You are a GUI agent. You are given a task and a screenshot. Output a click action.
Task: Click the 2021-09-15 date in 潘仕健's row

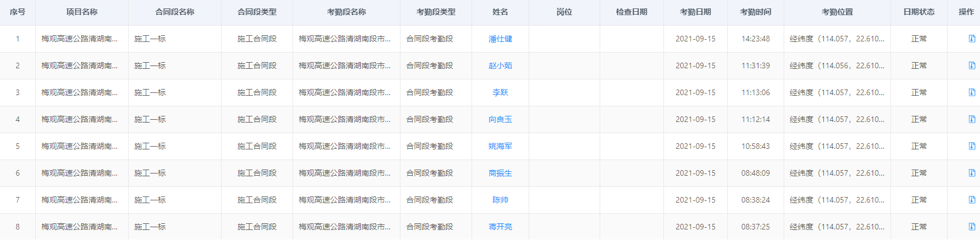pyautogui.click(x=695, y=39)
